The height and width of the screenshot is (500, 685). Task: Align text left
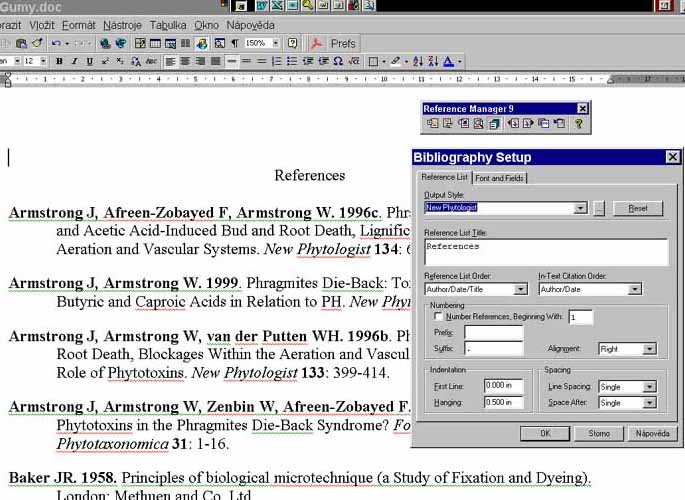point(170,61)
